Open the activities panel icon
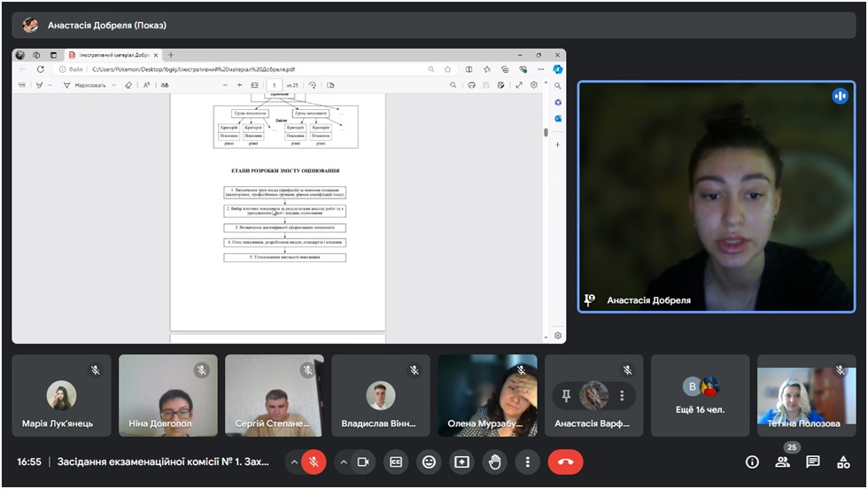The height and width of the screenshot is (489, 868). (843, 462)
